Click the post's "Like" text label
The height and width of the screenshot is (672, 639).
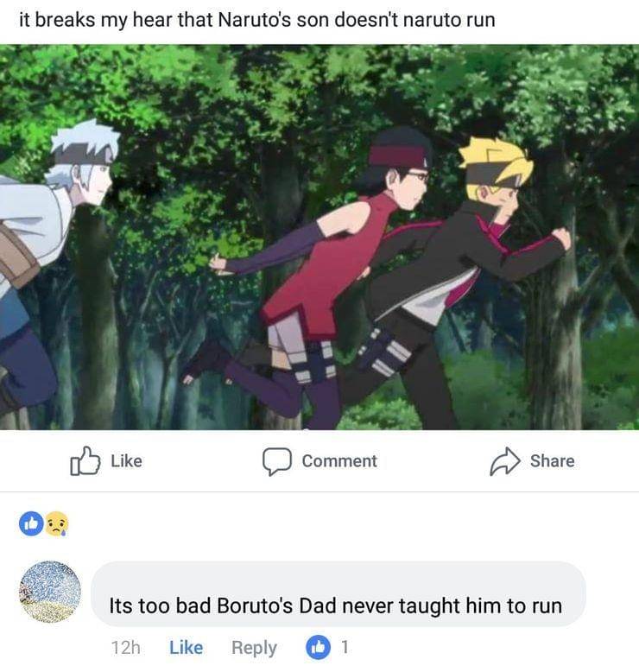126,461
